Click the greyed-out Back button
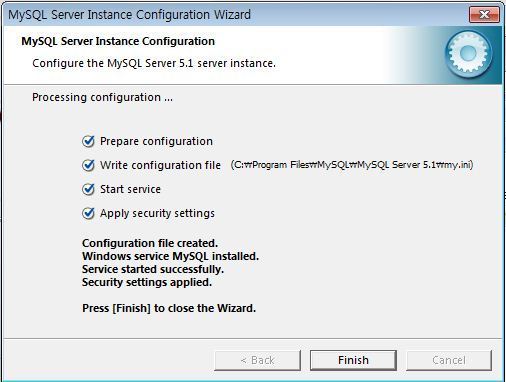 pyautogui.click(x=257, y=360)
